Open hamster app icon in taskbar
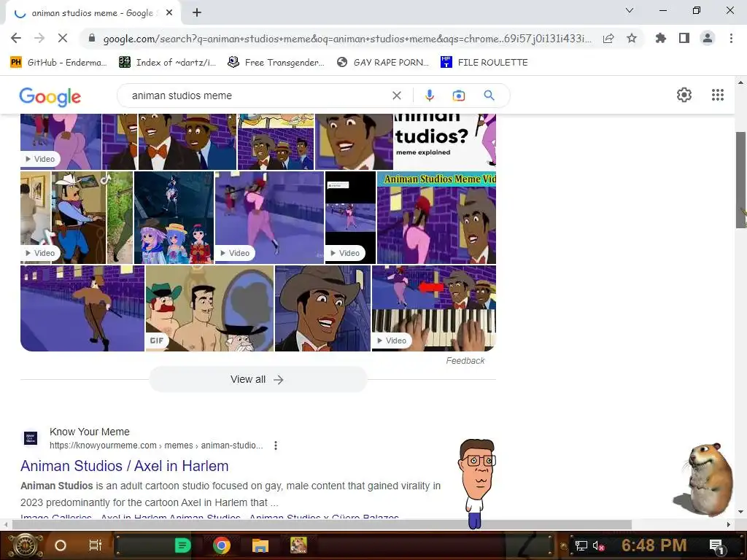Screen dimensions: 747x560 (x=298, y=545)
